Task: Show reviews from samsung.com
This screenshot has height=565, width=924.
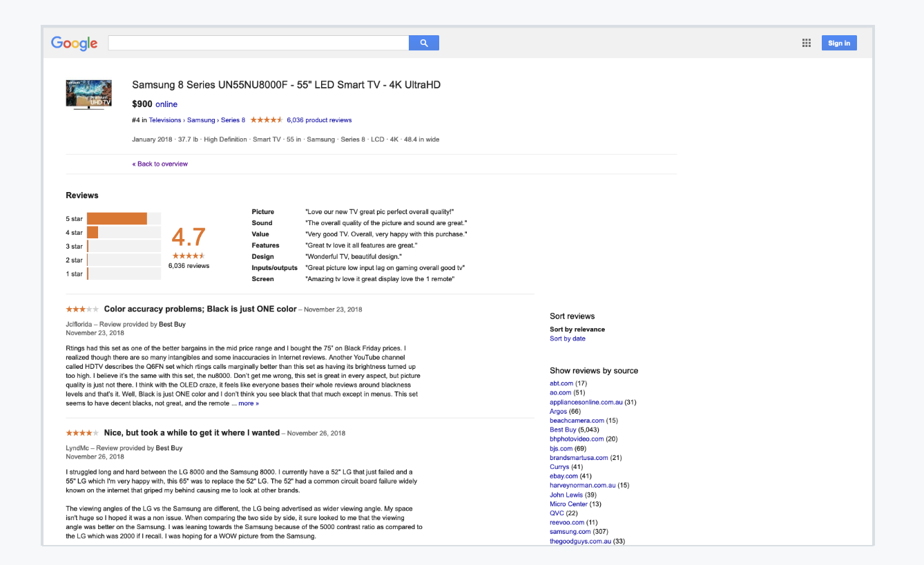Action: 570,531
